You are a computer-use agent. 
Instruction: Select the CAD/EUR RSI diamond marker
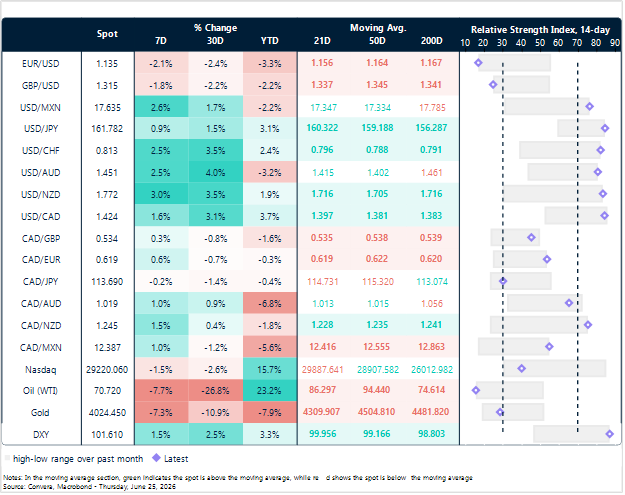(x=547, y=259)
